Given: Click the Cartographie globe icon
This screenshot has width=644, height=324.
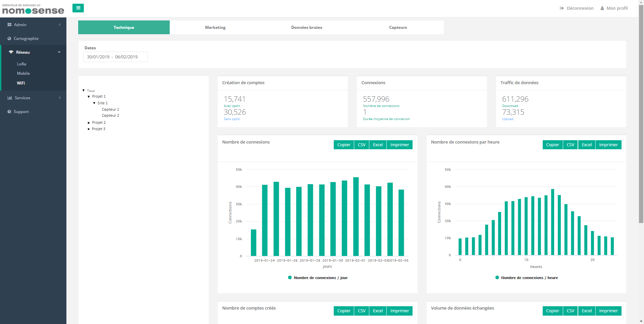Looking at the screenshot, I should point(9,39).
